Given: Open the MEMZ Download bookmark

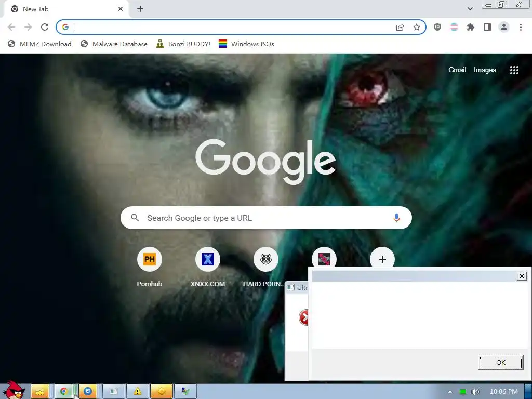Looking at the screenshot, I should [39, 44].
